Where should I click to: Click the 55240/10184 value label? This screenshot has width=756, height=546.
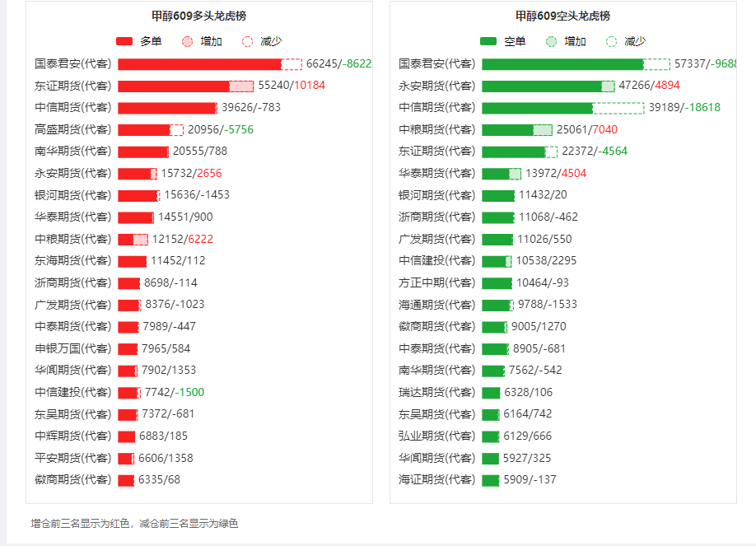point(292,86)
